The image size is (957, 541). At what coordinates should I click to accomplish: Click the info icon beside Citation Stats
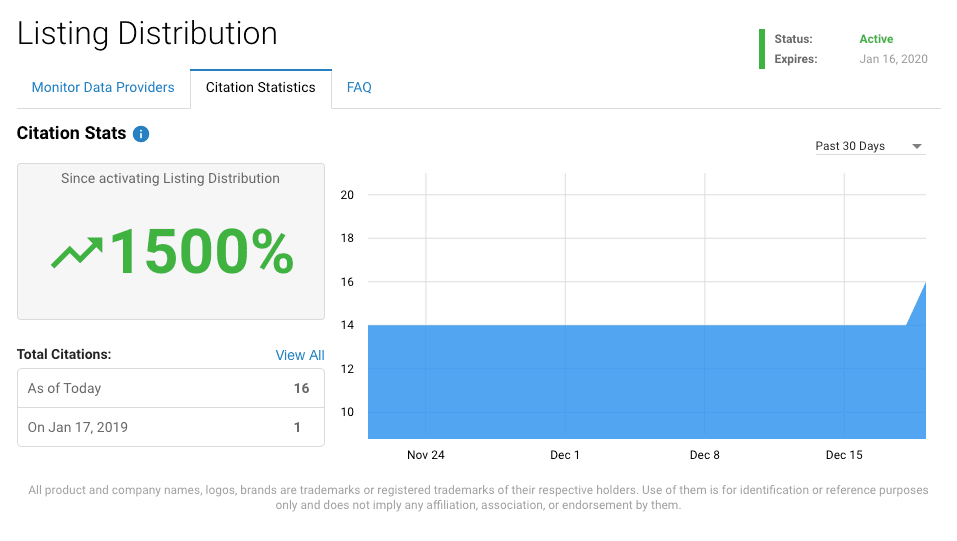click(x=141, y=134)
